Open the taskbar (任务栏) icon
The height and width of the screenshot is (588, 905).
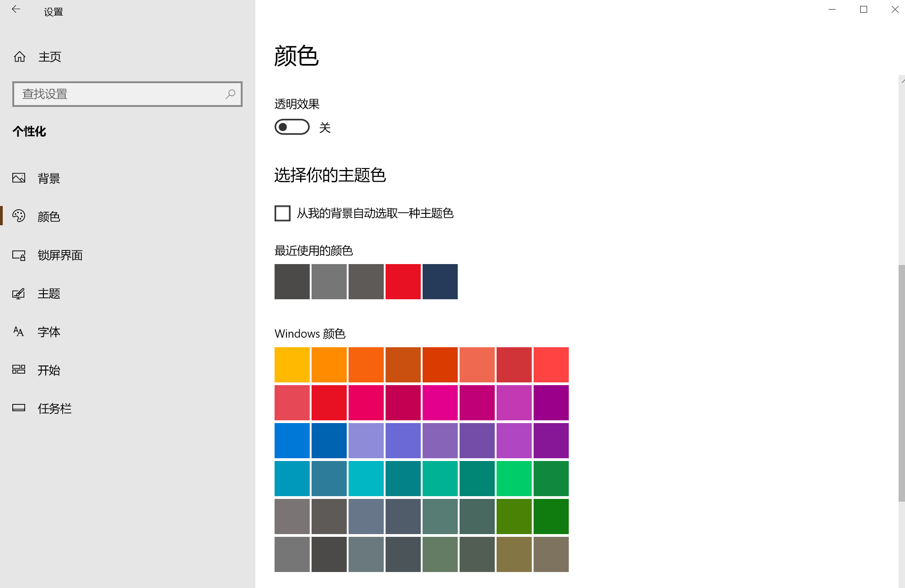(19, 408)
